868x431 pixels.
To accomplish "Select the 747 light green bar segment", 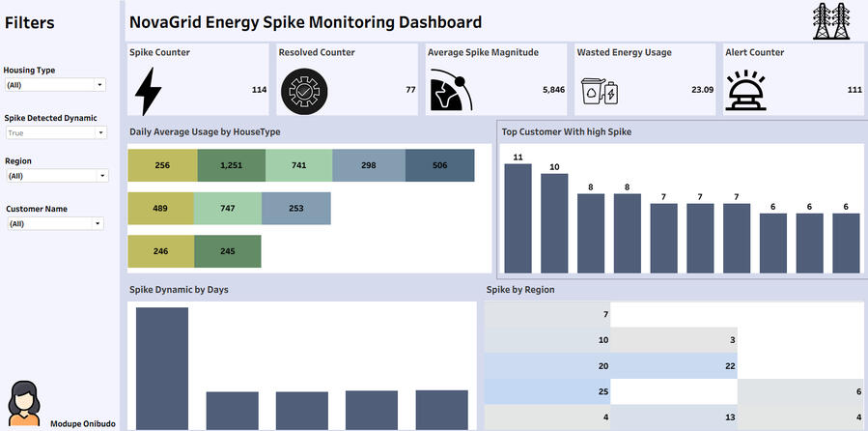I will pos(227,208).
